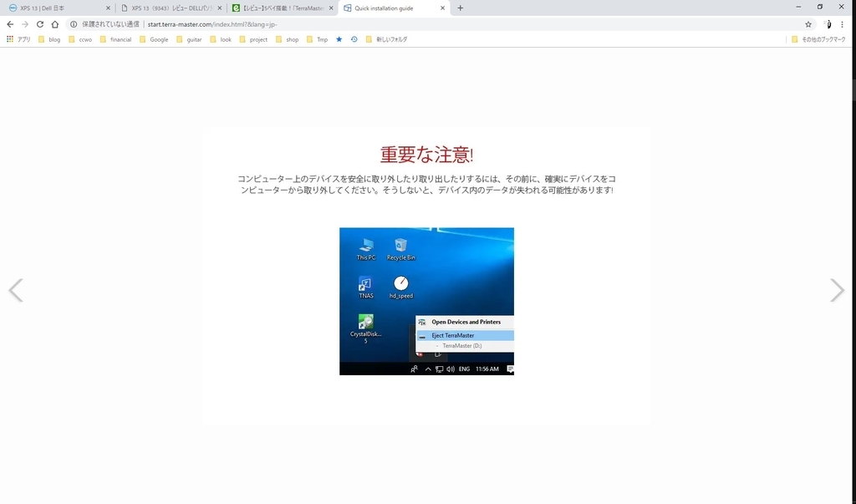Image resolution: width=856 pixels, height=504 pixels.
Task: Advance to the next slide arrow
Action: (837, 290)
